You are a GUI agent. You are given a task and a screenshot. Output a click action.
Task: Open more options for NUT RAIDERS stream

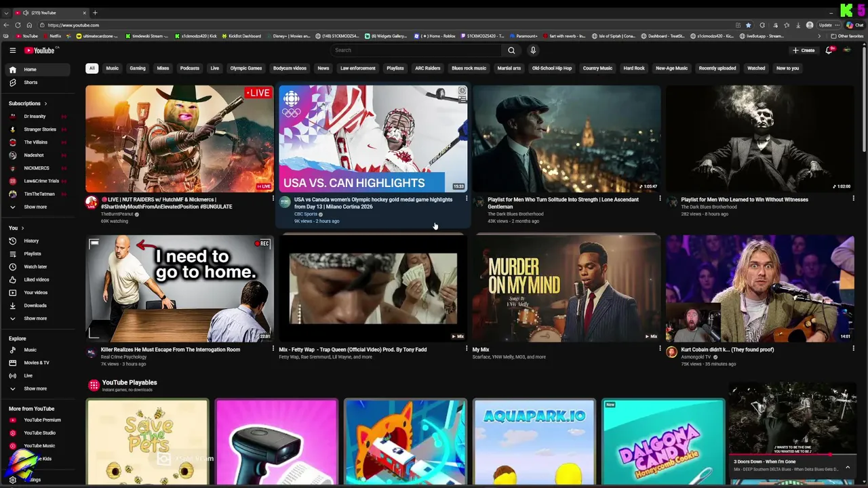273,199
